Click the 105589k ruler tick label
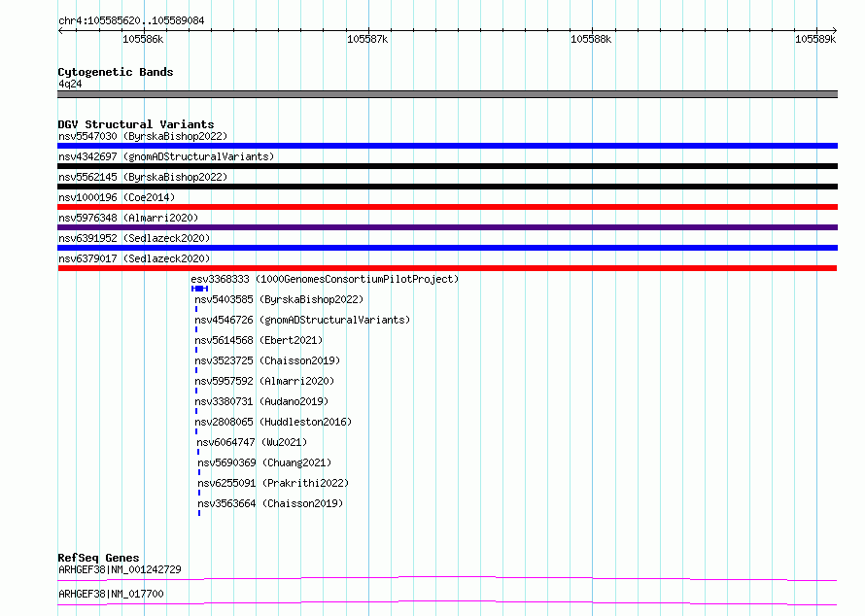The width and height of the screenshot is (865, 616). (x=815, y=39)
